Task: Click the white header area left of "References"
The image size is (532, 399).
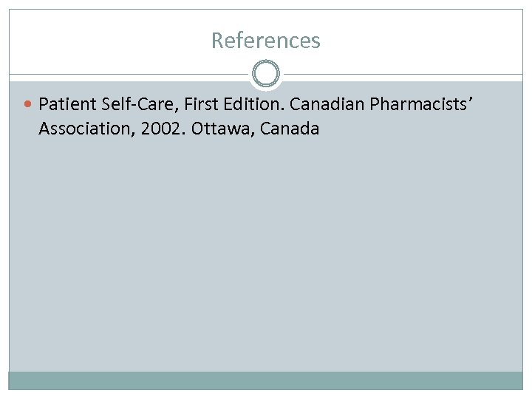Action: [103, 40]
